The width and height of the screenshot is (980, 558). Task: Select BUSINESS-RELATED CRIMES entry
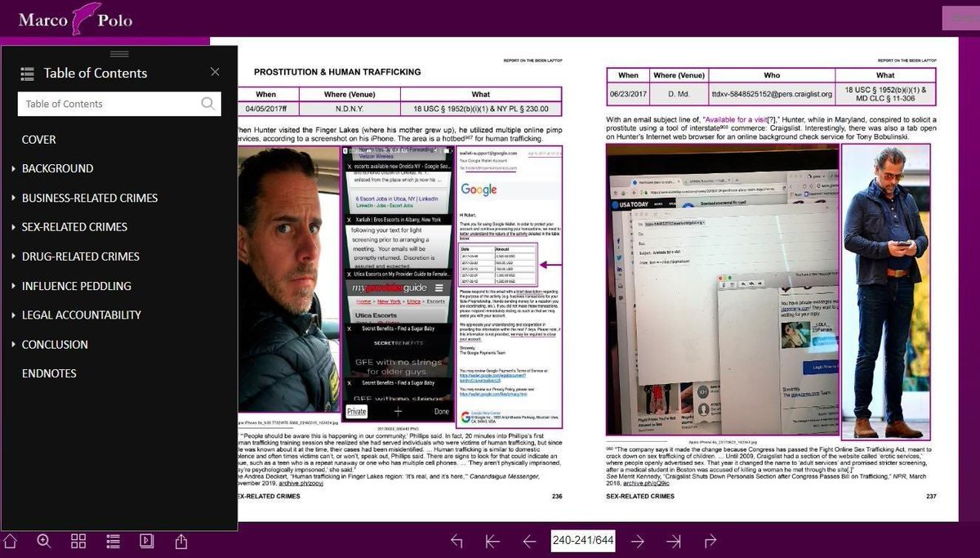tap(90, 198)
